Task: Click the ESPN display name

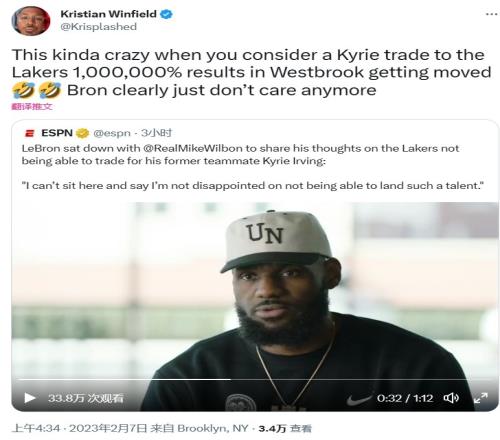Action: (x=57, y=133)
